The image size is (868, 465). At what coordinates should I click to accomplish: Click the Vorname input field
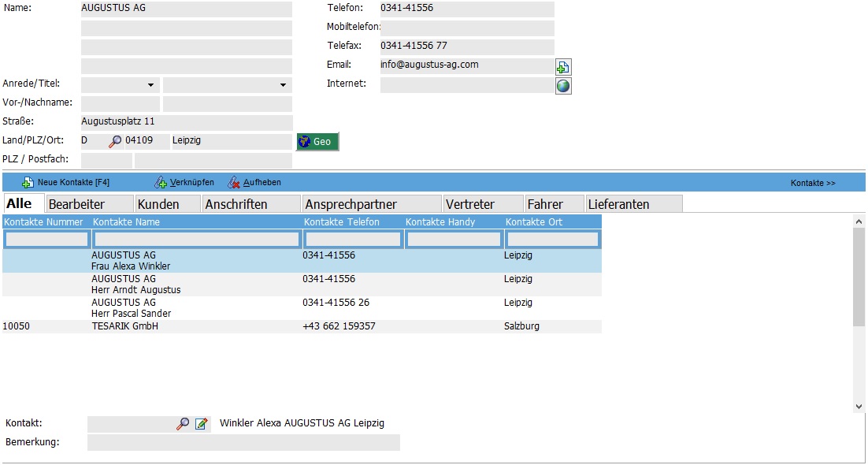pos(121,104)
